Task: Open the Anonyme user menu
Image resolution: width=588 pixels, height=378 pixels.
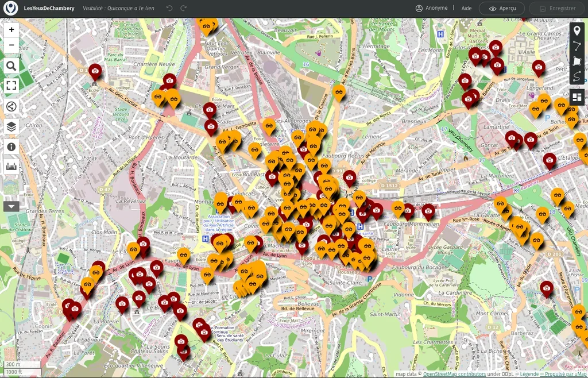Action: coord(432,8)
